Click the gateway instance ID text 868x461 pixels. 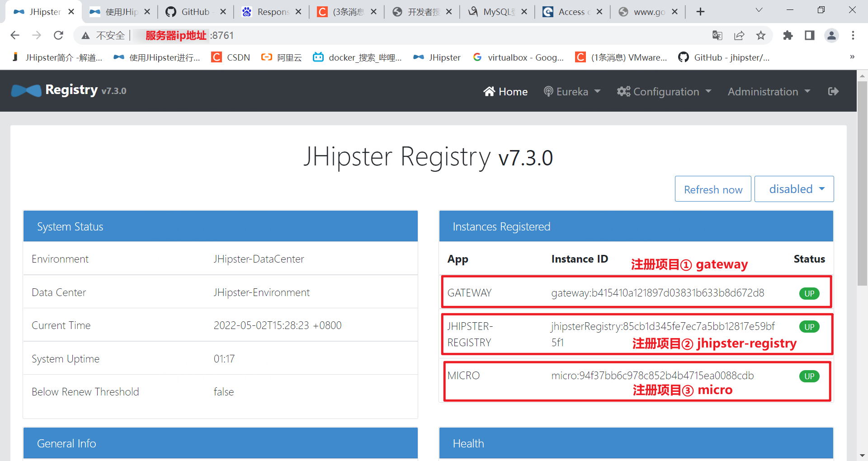pos(658,293)
